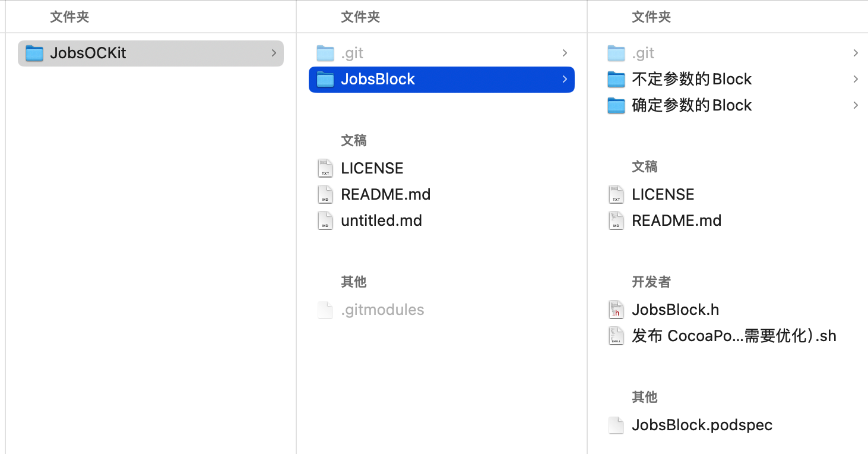Image resolution: width=868 pixels, height=454 pixels.
Task: Click the highlighted JobsBlock folder name
Action: (x=378, y=79)
